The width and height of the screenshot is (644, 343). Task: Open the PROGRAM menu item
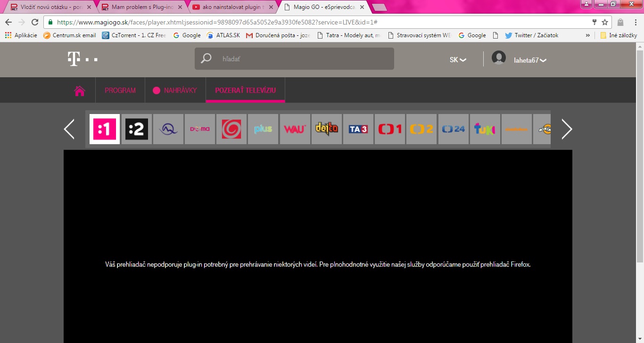tap(120, 90)
